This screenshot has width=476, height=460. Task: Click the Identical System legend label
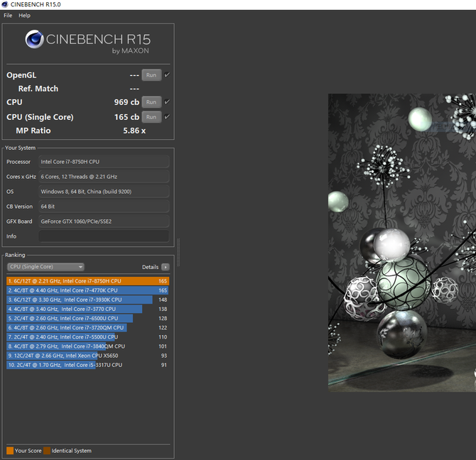coord(71,451)
